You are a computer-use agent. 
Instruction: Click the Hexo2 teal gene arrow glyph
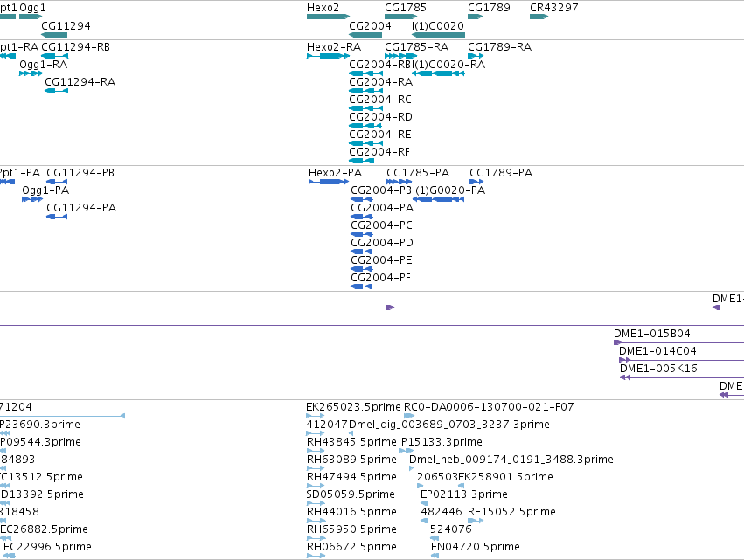tap(329, 17)
